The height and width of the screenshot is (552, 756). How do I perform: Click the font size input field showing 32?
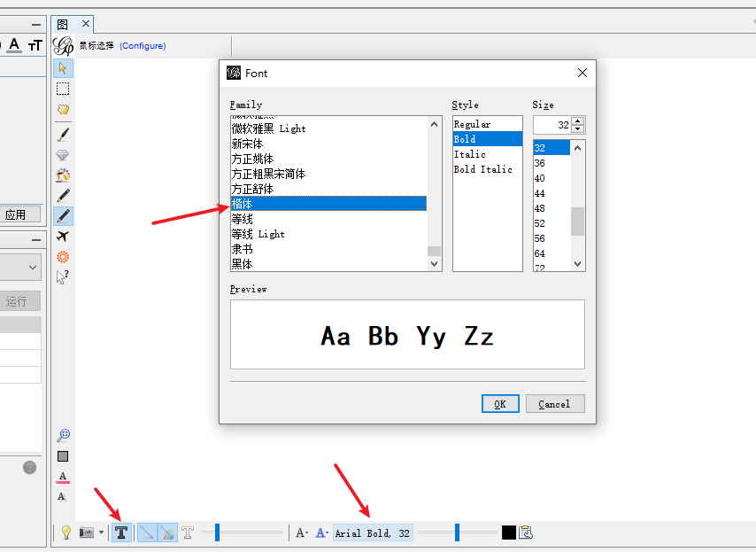[552, 125]
